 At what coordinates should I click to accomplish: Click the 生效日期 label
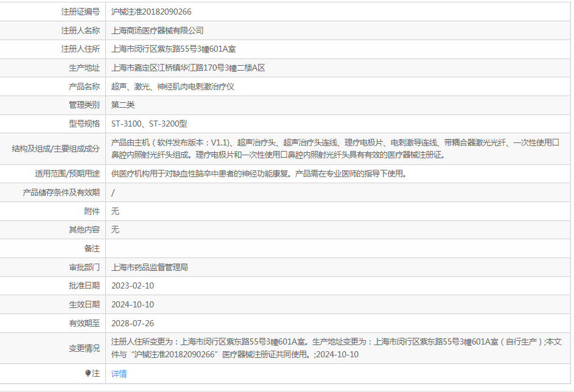click(x=84, y=304)
